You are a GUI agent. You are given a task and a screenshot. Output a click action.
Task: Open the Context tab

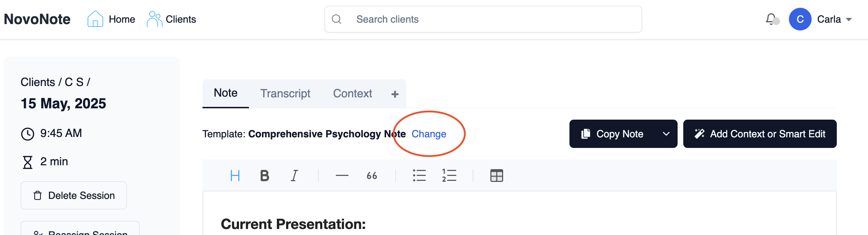coord(352,93)
